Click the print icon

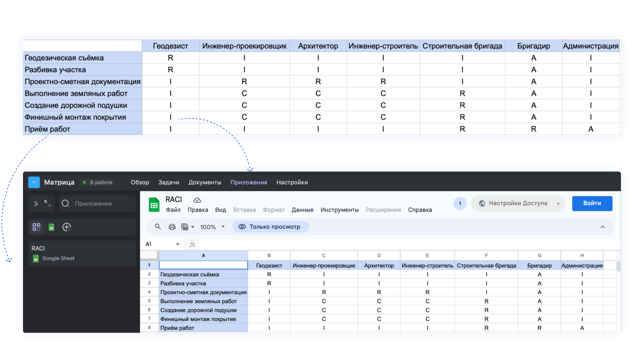point(172,227)
